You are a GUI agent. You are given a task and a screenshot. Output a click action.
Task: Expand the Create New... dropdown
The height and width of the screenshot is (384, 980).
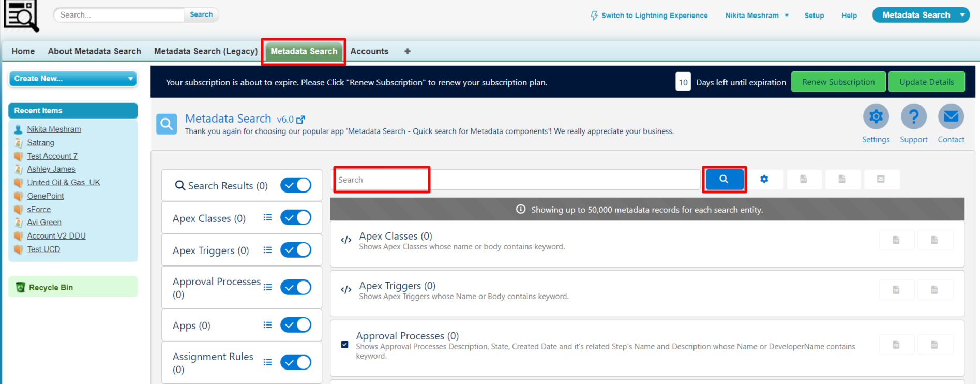pos(73,79)
